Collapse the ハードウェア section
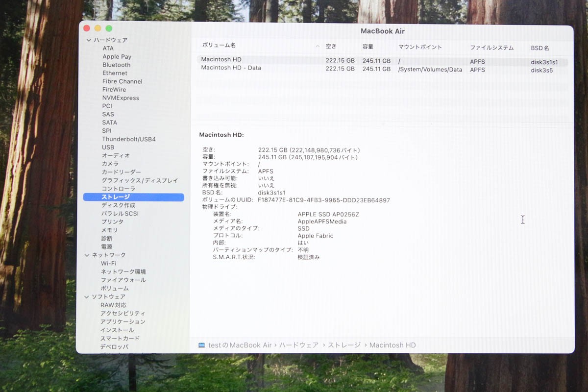This screenshot has width=588, height=392. pos(89,40)
